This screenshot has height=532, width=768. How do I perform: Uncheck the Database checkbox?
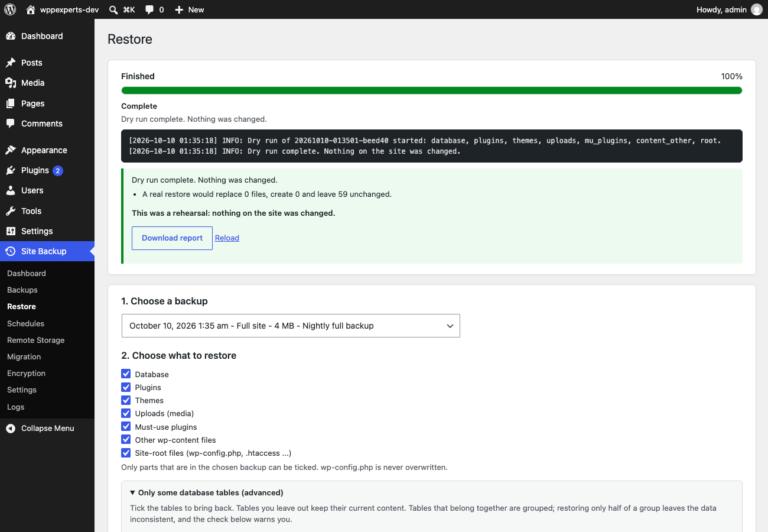point(126,374)
